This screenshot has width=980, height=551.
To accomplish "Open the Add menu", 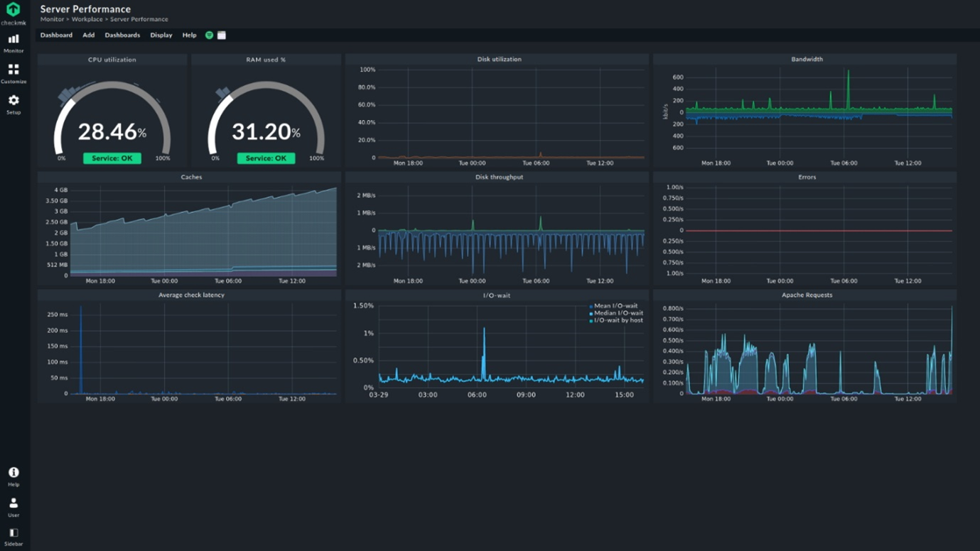I will pyautogui.click(x=88, y=34).
